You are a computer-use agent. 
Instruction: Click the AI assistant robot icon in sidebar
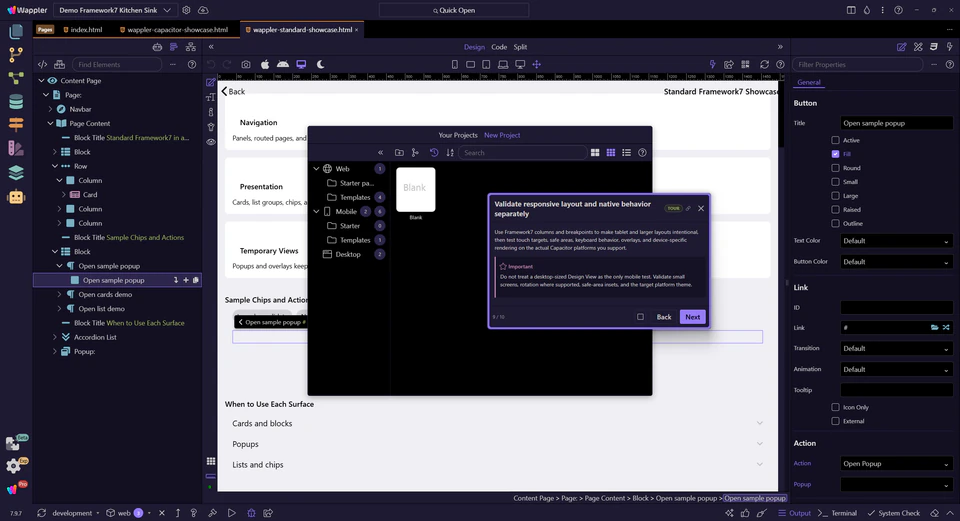point(16,197)
